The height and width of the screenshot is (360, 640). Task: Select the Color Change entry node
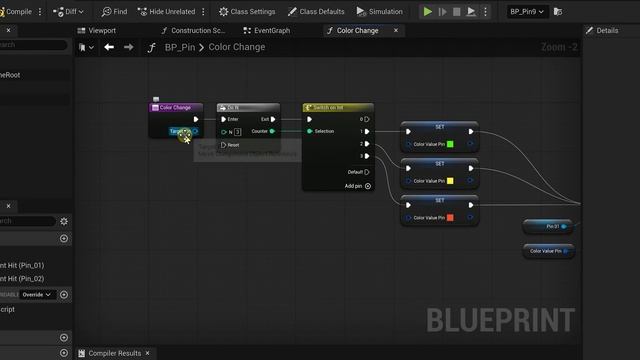[176, 108]
